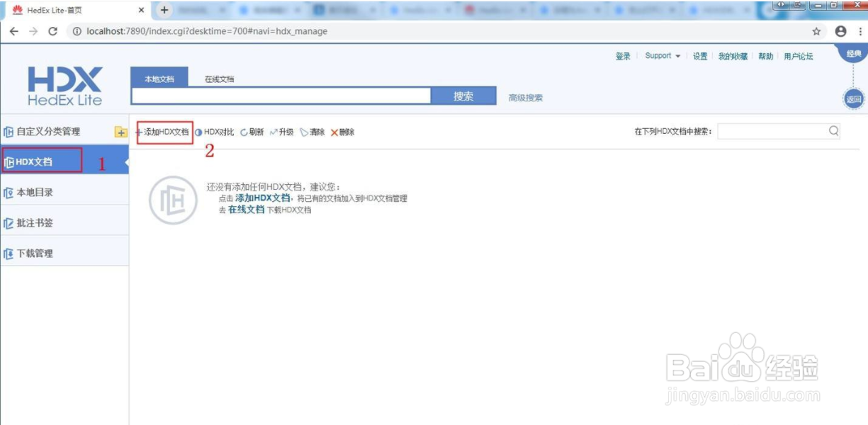Click 登录 login link
Viewport: 868px width, 425px height.
coord(623,57)
